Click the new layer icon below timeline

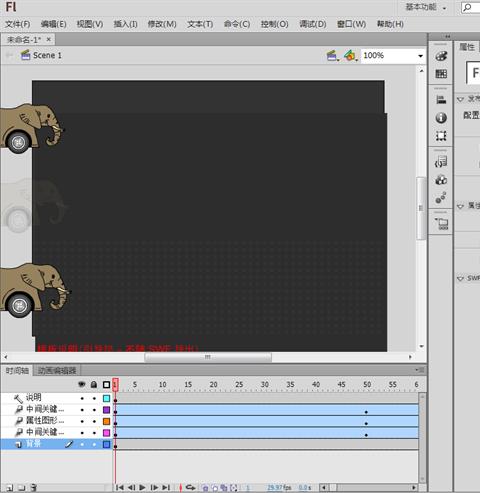click(x=9, y=488)
